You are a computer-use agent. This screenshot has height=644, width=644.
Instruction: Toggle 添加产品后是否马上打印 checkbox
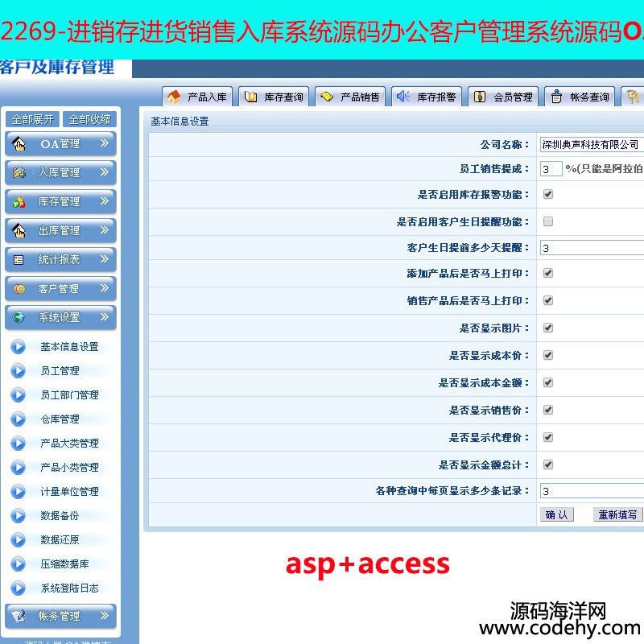click(x=548, y=273)
